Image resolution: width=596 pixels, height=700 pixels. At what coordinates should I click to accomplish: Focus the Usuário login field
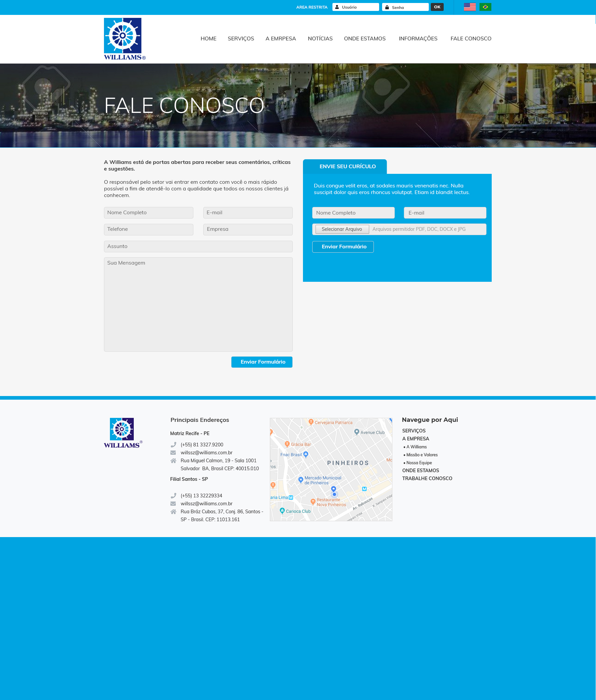(358, 7)
